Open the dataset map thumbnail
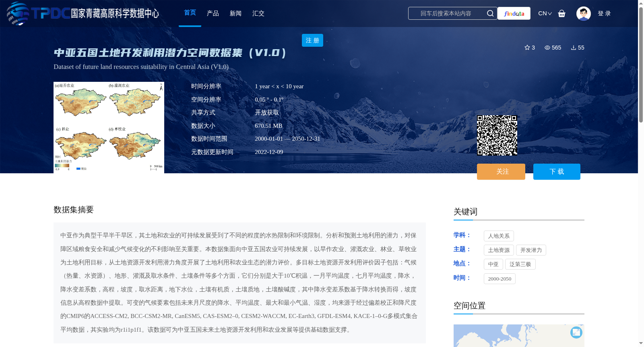The width and height of the screenshot is (644, 347). 109,127
